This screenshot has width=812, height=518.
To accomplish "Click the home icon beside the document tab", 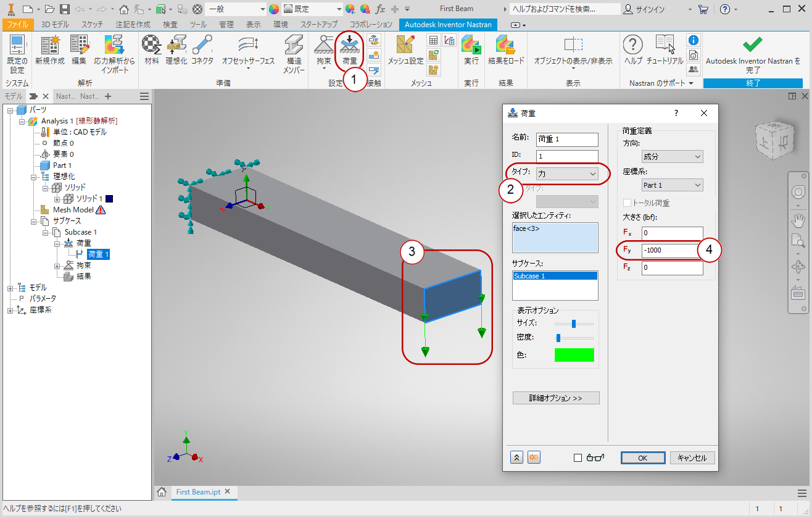I will tap(162, 492).
